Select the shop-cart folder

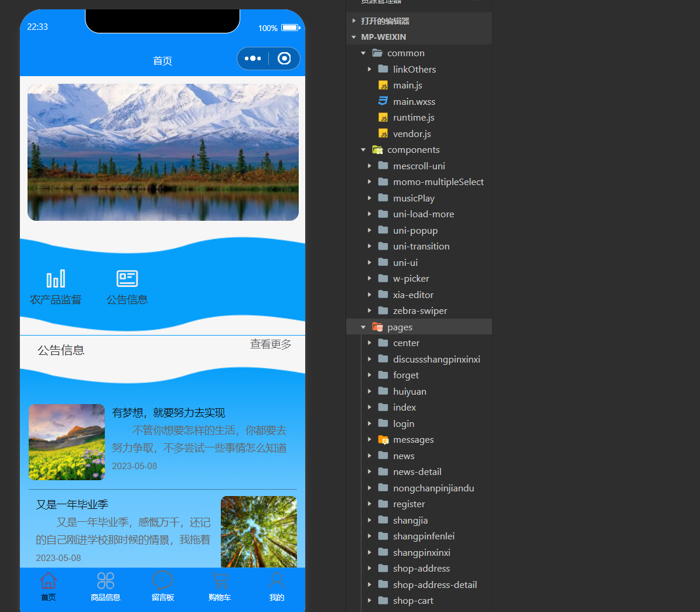point(413,601)
